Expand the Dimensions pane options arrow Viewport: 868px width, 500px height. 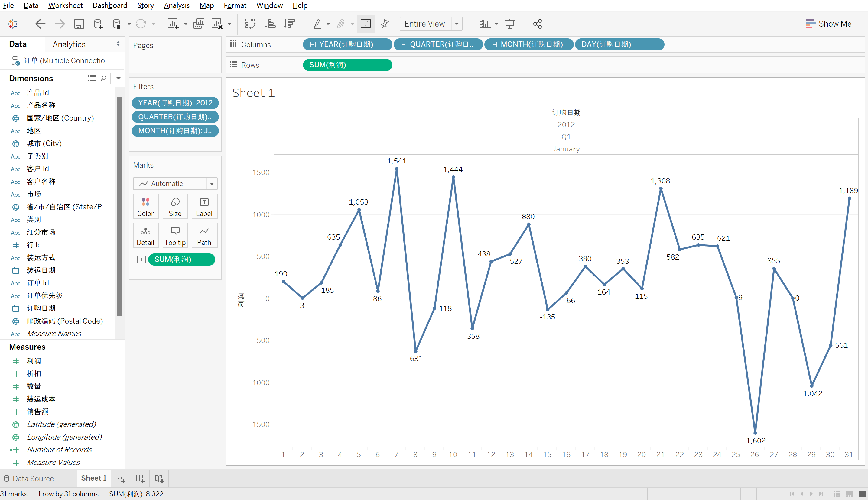(x=119, y=78)
